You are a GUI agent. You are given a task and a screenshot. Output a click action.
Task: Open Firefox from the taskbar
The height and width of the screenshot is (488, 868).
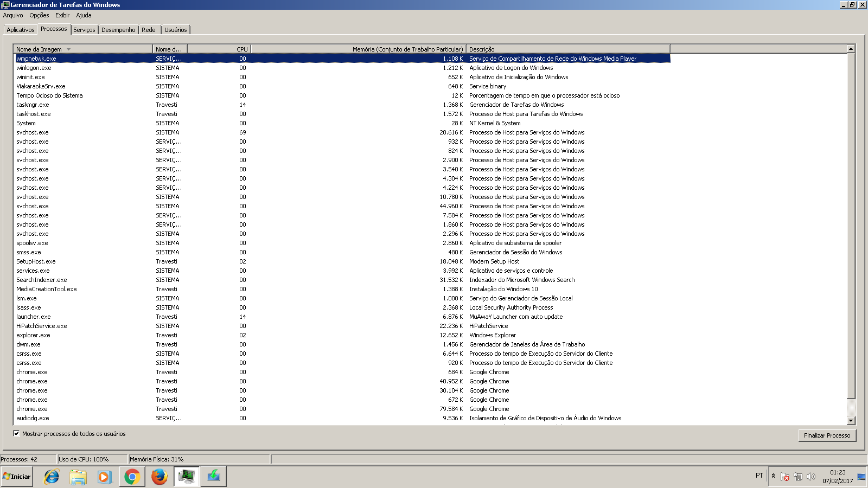(159, 477)
